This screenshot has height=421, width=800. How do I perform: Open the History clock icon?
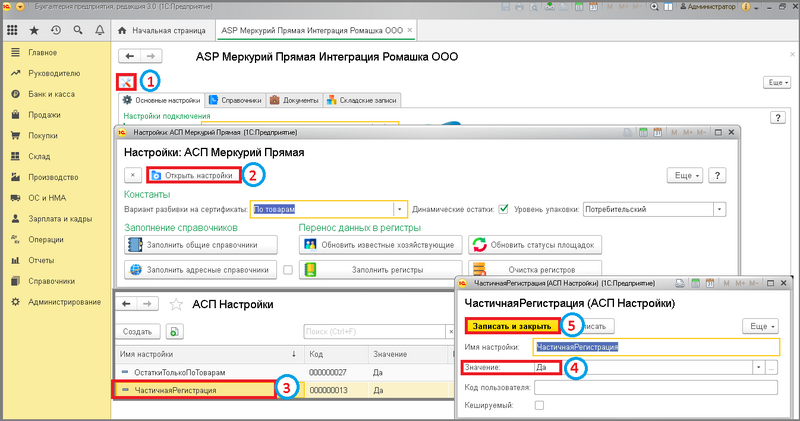[56, 31]
